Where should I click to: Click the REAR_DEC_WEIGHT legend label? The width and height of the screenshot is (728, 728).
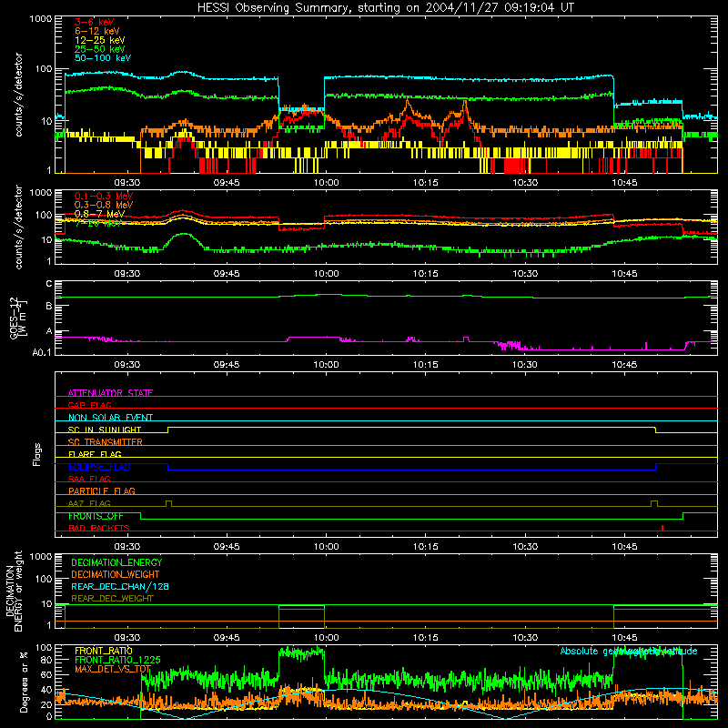pos(112,599)
